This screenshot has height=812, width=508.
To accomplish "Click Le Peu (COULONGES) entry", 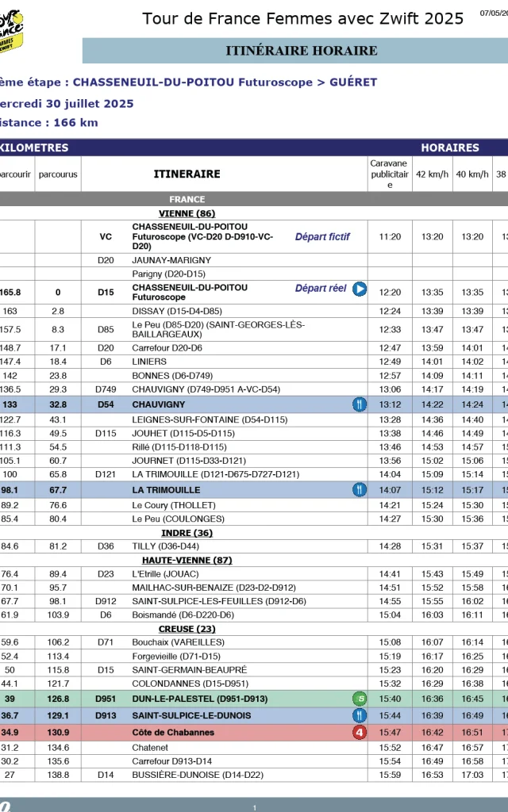I will click(x=179, y=519).
